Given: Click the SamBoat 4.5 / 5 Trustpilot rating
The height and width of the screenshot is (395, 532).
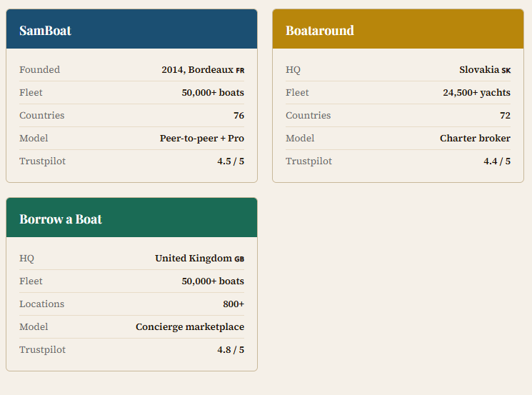Looking at the screenshot, I should coord(231,161).
